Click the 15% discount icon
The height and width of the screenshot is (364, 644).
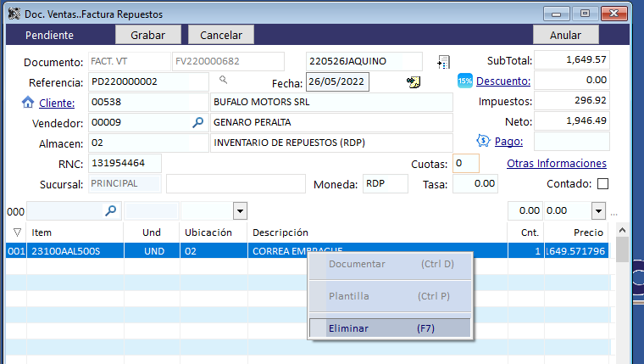(465, 81)
